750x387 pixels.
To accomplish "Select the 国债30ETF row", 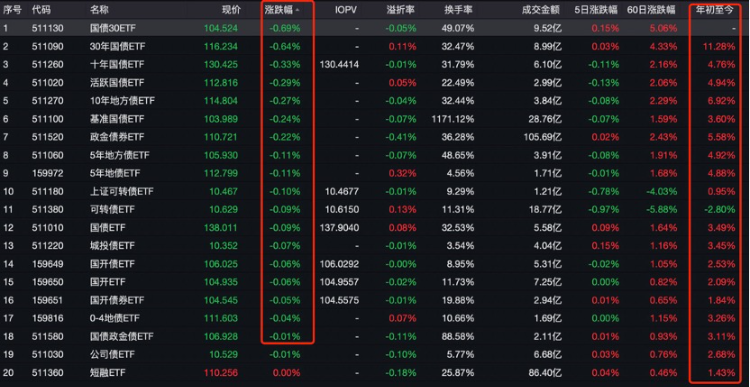I will pos(375,28).
